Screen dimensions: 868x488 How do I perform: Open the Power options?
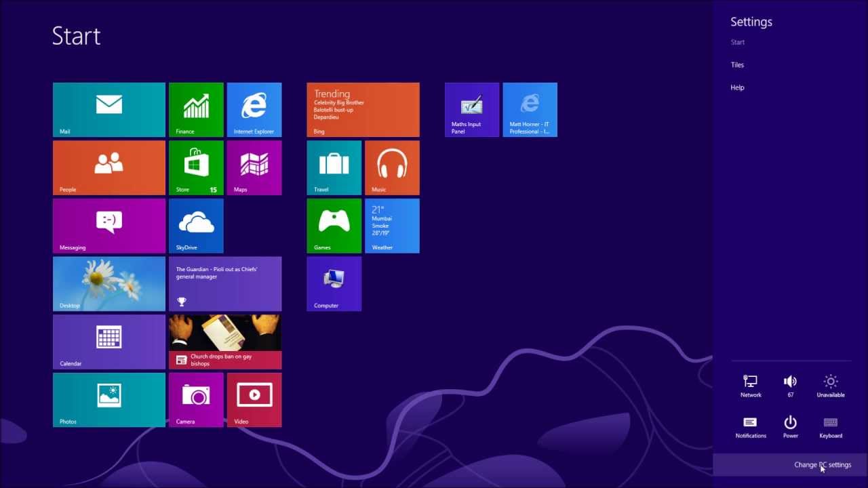(x=791, y=428)
